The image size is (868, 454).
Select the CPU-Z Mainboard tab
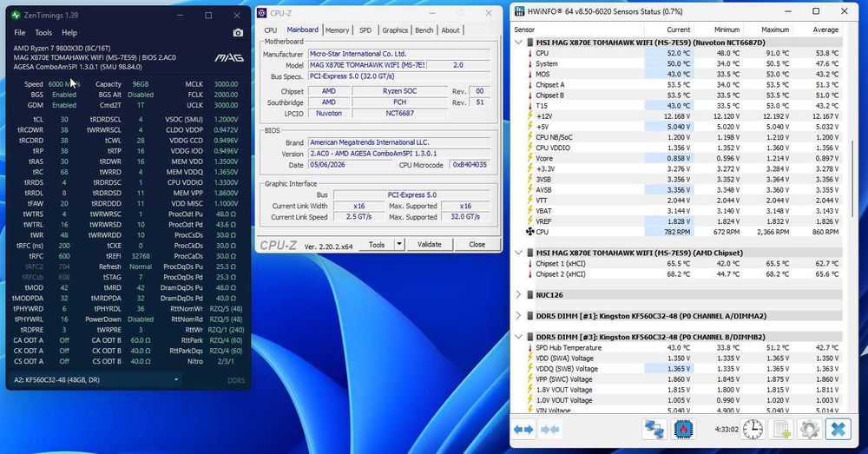tap(302, 30)
